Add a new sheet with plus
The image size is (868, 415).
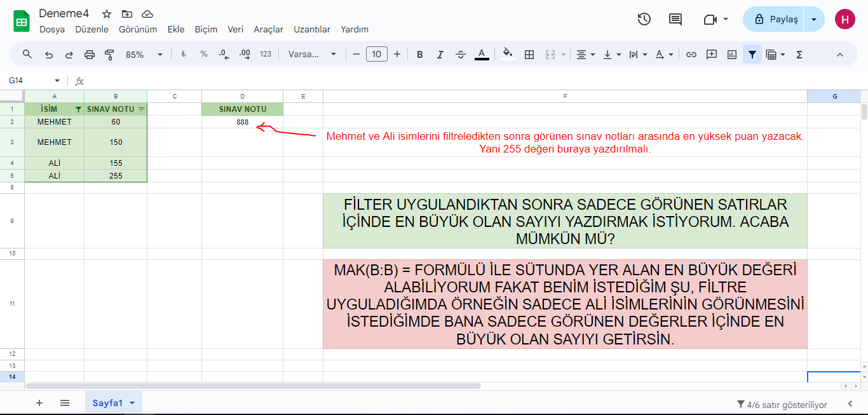tap(39, 403)
